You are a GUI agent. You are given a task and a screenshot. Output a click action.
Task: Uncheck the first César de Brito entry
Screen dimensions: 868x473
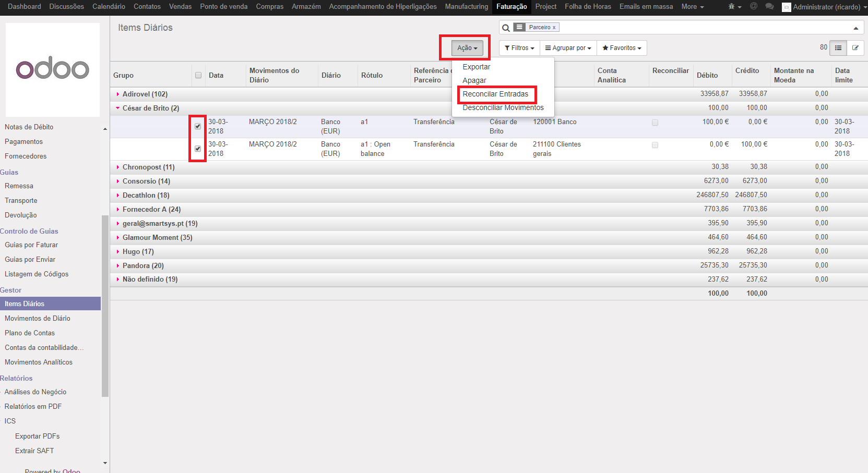coord(198,126)
